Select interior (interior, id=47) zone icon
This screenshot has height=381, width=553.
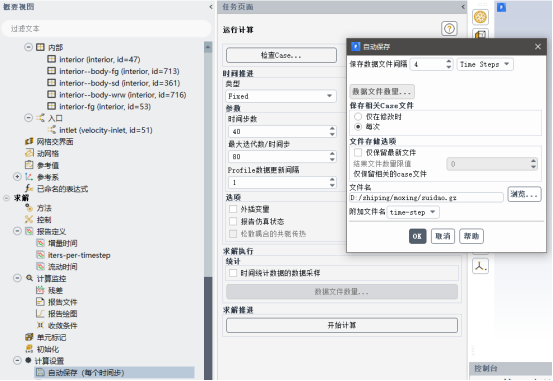[x=51, y=59]
